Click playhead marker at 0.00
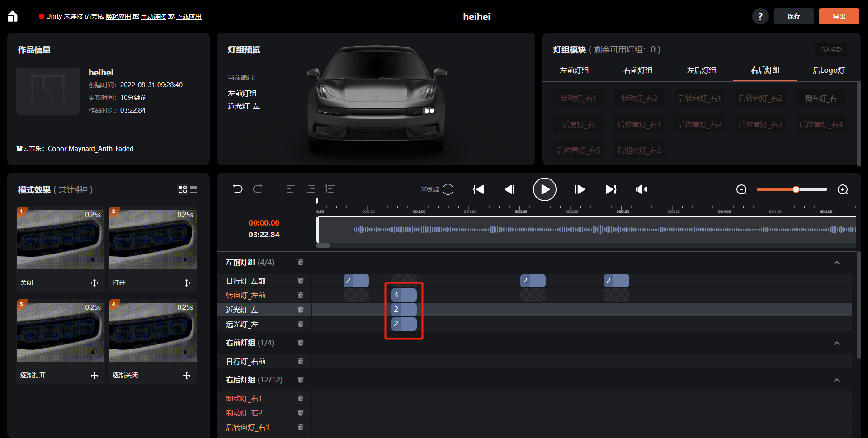The width and height of the screenshot is (868, 438). click(317, 201)
